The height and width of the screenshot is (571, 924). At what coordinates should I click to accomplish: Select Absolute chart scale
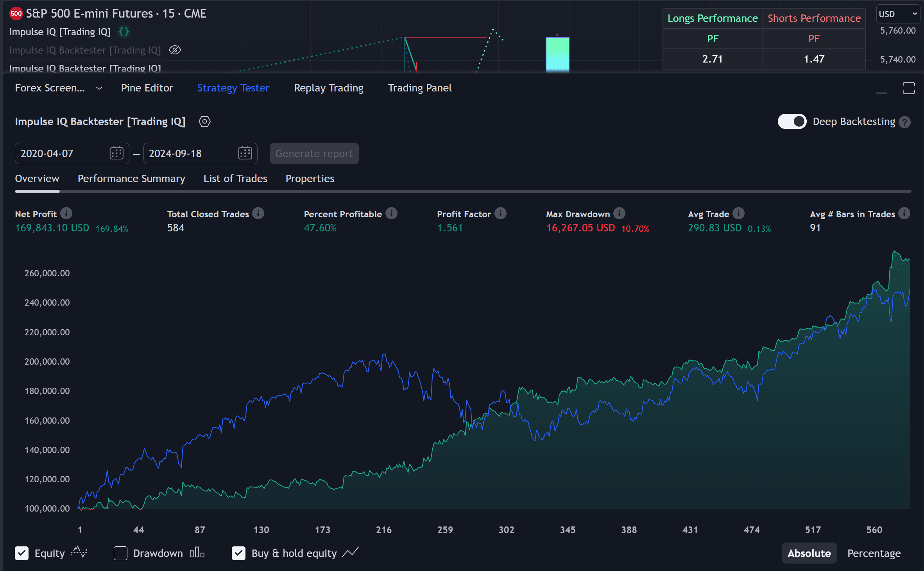point(809,553)
